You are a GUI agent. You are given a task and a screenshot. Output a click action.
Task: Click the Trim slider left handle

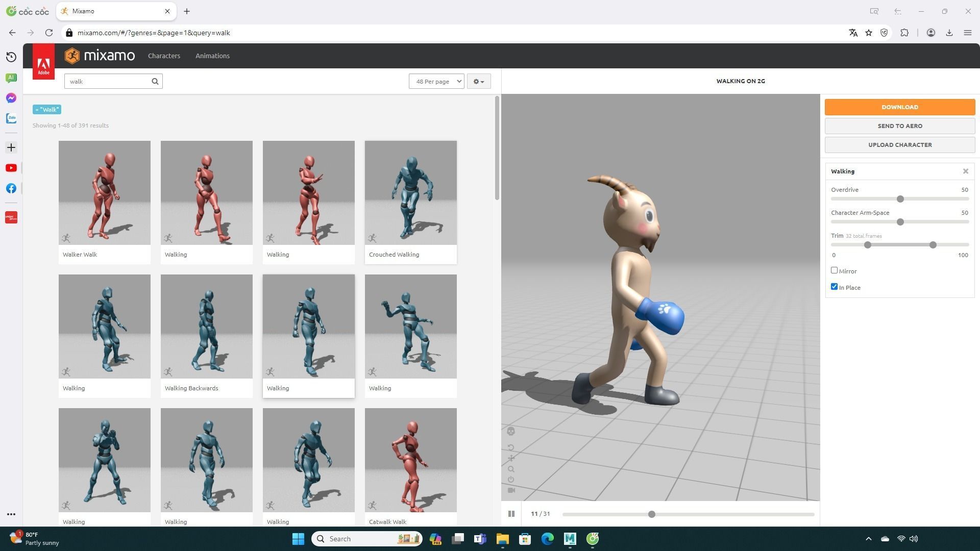867,245
